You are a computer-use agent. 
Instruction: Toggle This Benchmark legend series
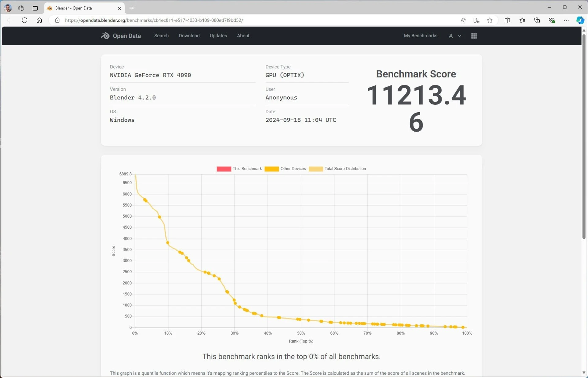click(x=239, y=169)
